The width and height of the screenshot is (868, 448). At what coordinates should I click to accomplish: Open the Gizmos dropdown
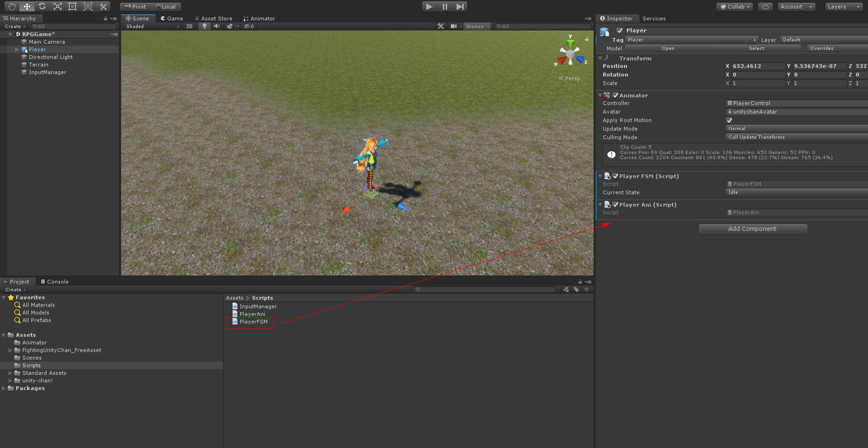[x=477, y=26]
